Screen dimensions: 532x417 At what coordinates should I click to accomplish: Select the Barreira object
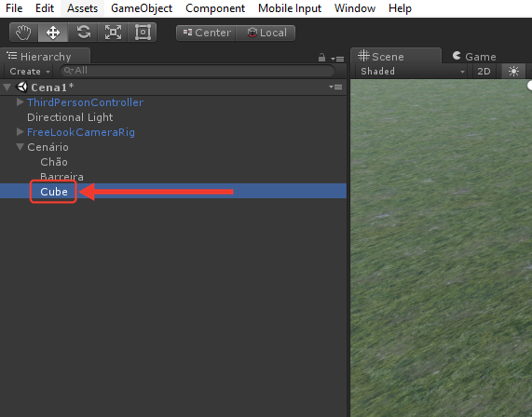pyautogui.click(x=61, y=177)
